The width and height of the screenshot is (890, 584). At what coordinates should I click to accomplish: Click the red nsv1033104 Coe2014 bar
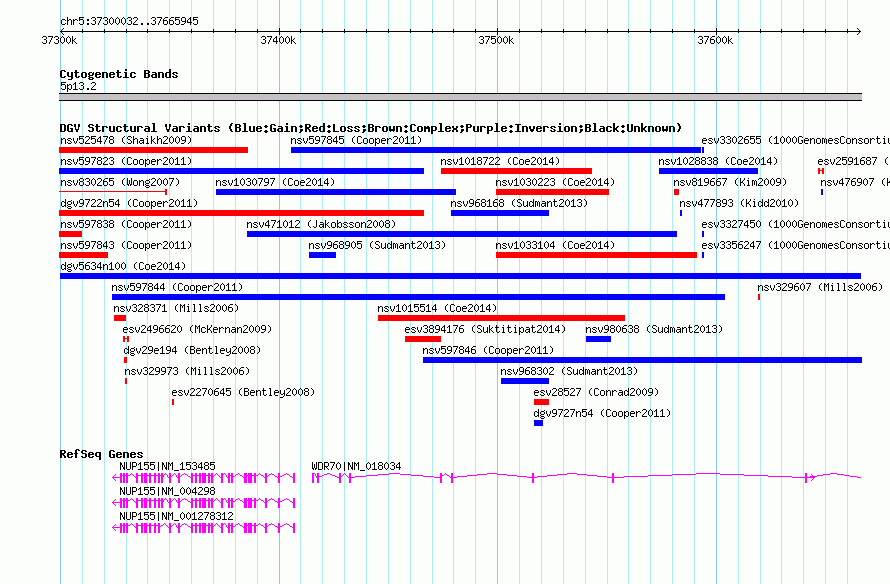597,255
